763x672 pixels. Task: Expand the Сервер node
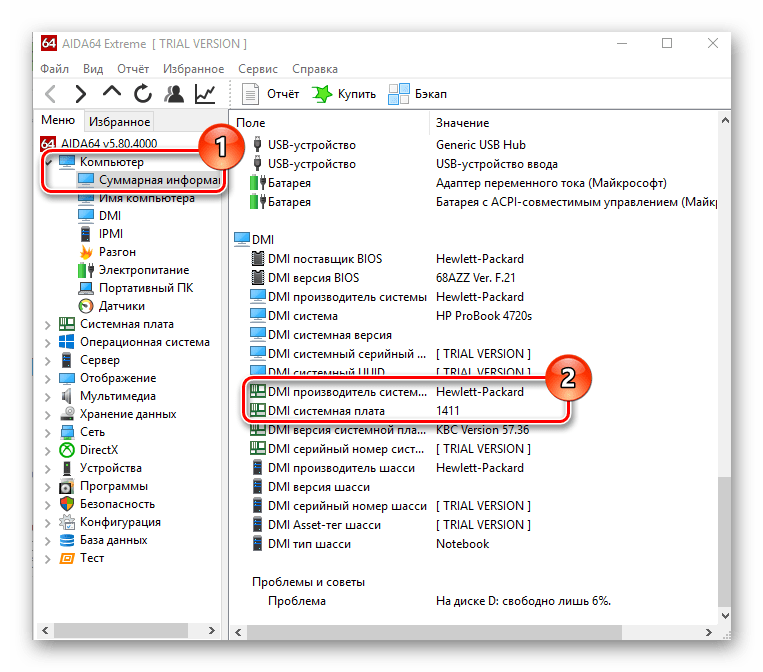point(47,361)
